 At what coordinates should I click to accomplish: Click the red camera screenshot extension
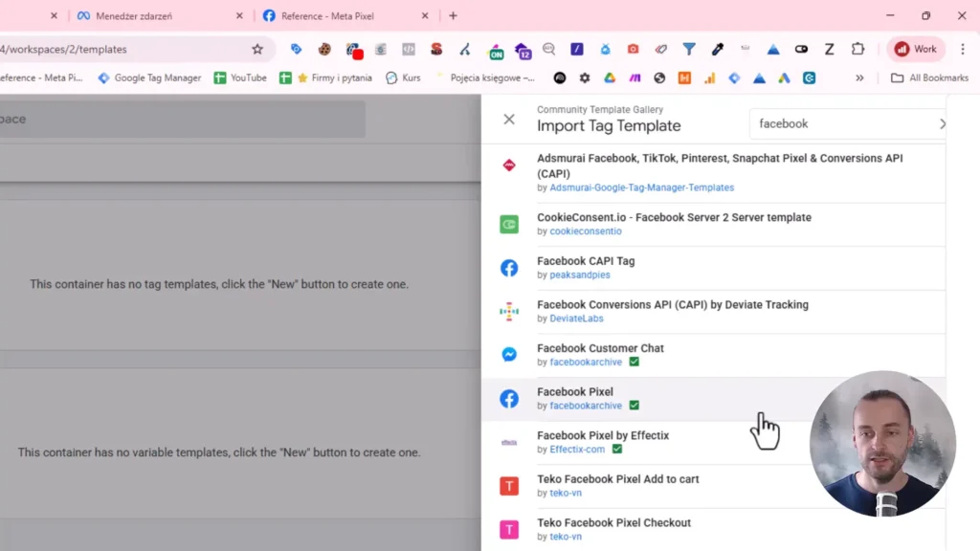(x=634, y=50)
